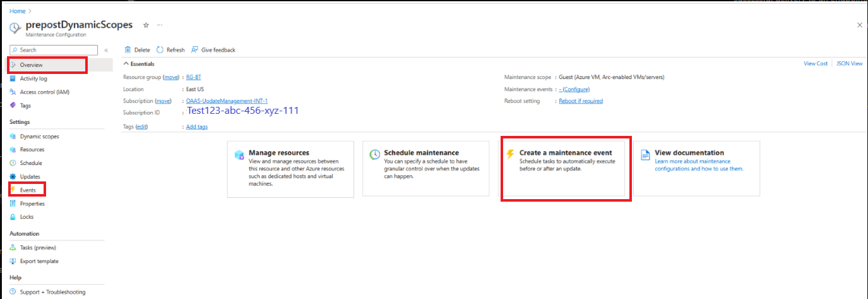Close the prepostDynamicScopes blade
Screen dimensions: 868x299
[859, 25]
